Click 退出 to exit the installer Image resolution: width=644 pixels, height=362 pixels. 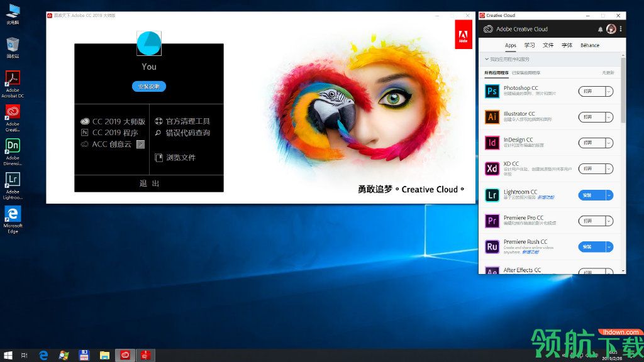[x=149, y=184]
